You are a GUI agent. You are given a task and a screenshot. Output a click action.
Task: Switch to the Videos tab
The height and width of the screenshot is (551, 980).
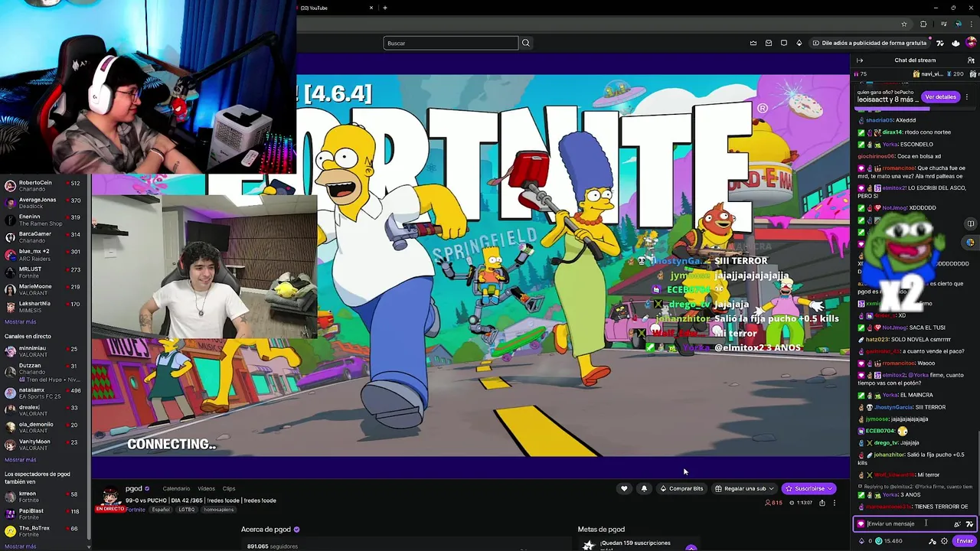pos(206,488)
